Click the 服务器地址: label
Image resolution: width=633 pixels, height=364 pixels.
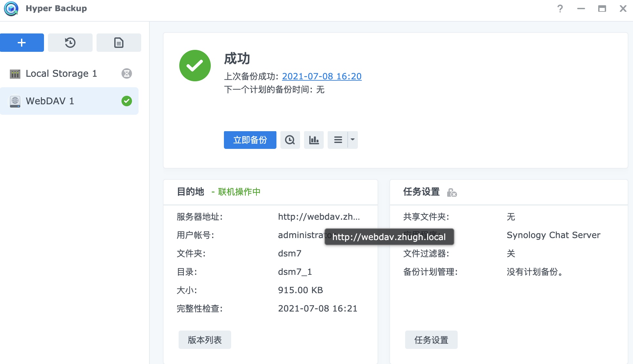point(200,217)
